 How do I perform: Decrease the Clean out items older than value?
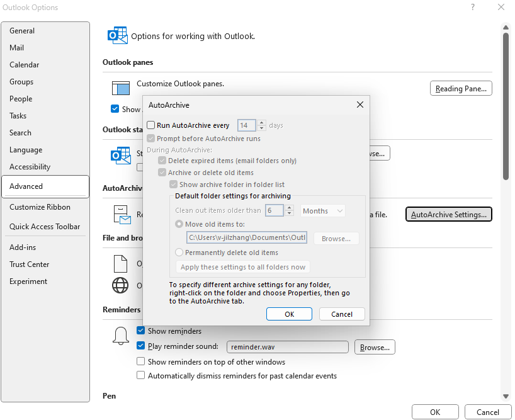289,213
